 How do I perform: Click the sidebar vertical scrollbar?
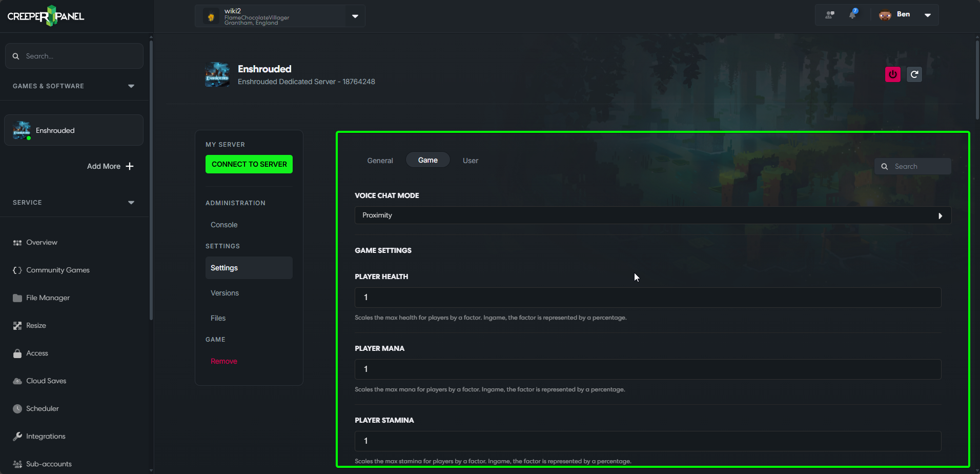point(151,180)
